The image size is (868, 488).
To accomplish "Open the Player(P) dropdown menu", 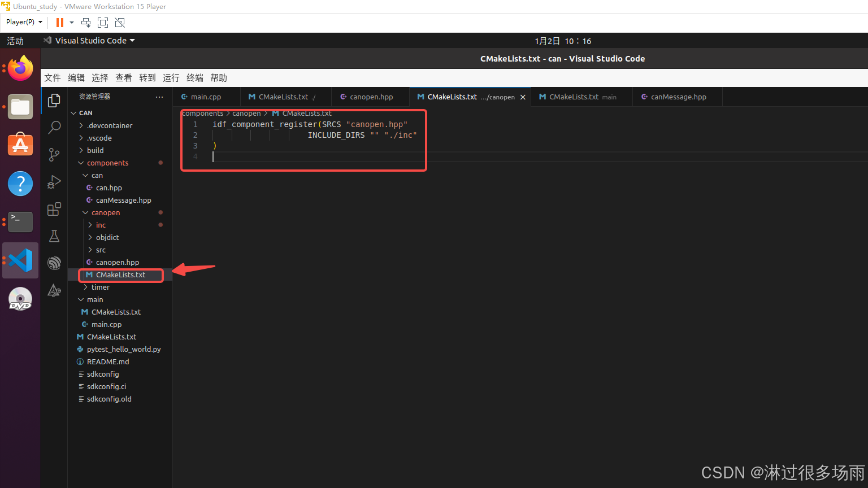I will (x=24, y=22).
